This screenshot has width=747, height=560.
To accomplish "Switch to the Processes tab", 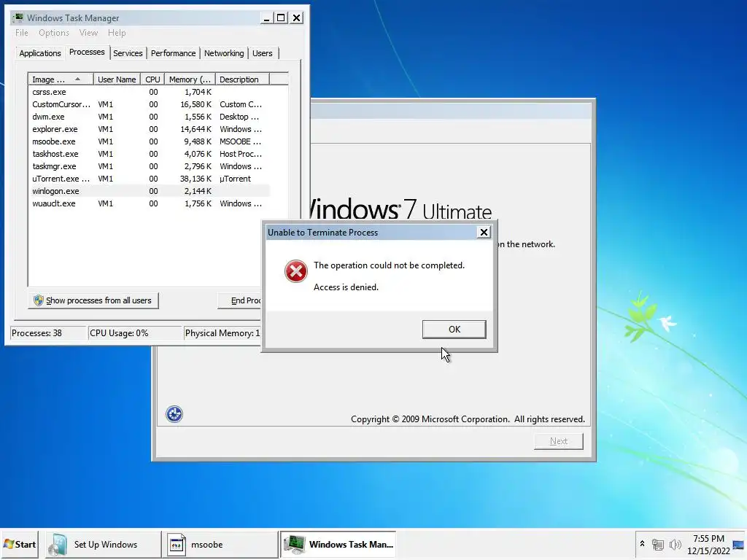I will 87,52.
